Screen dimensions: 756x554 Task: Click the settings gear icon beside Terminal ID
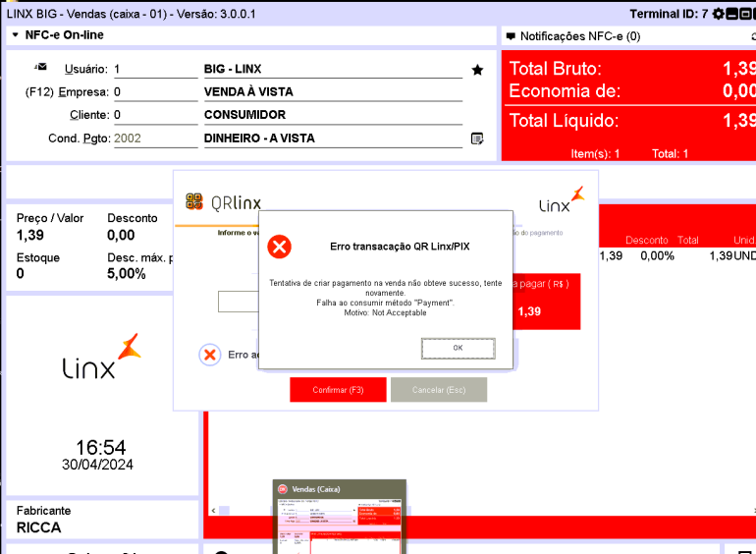pyautogui.click(x=718, y=14)
